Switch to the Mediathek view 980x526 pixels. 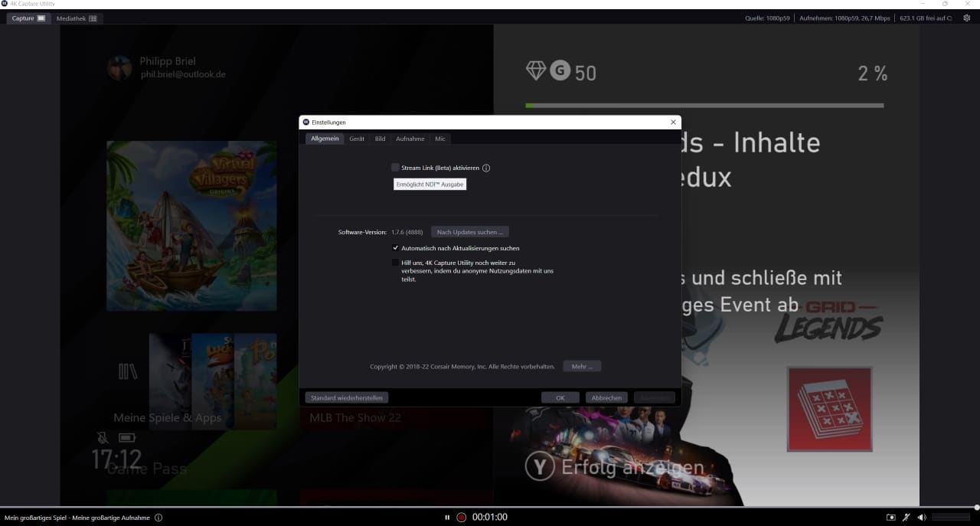[77, 18]
